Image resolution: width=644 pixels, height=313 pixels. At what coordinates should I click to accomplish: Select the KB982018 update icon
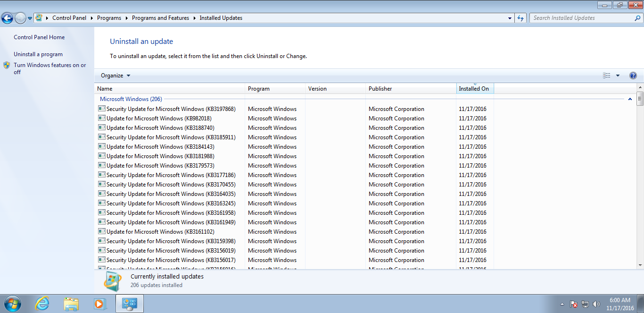pyautogui.click(x=102, y=118)
